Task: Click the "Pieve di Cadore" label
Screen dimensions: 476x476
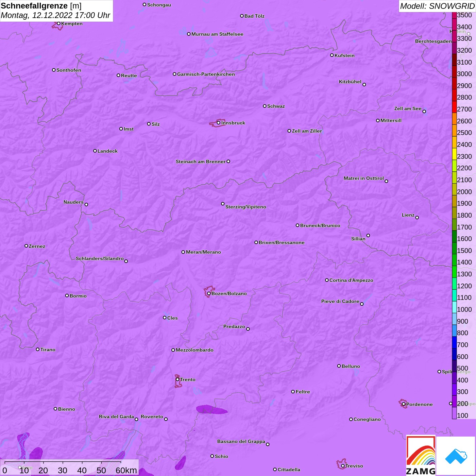Action: click(340, 301)
